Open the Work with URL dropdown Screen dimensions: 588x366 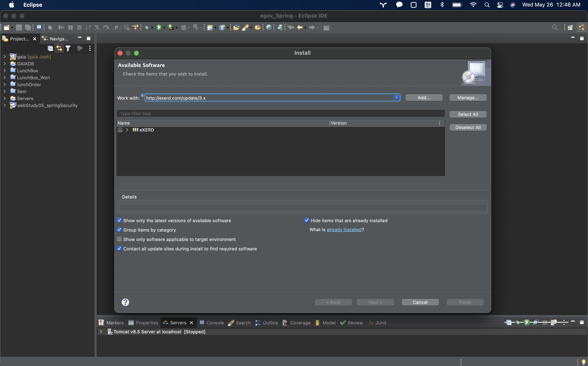(396, 98)
